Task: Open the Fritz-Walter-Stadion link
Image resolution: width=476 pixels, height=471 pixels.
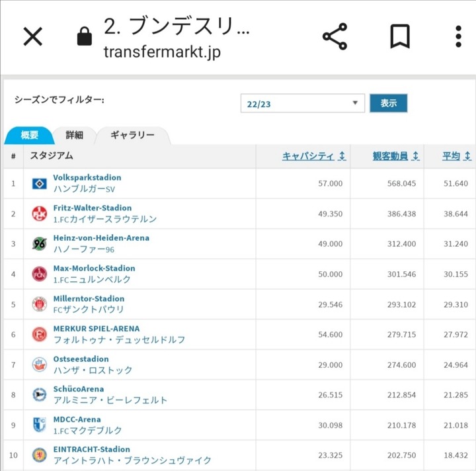Action: [93, 208]
